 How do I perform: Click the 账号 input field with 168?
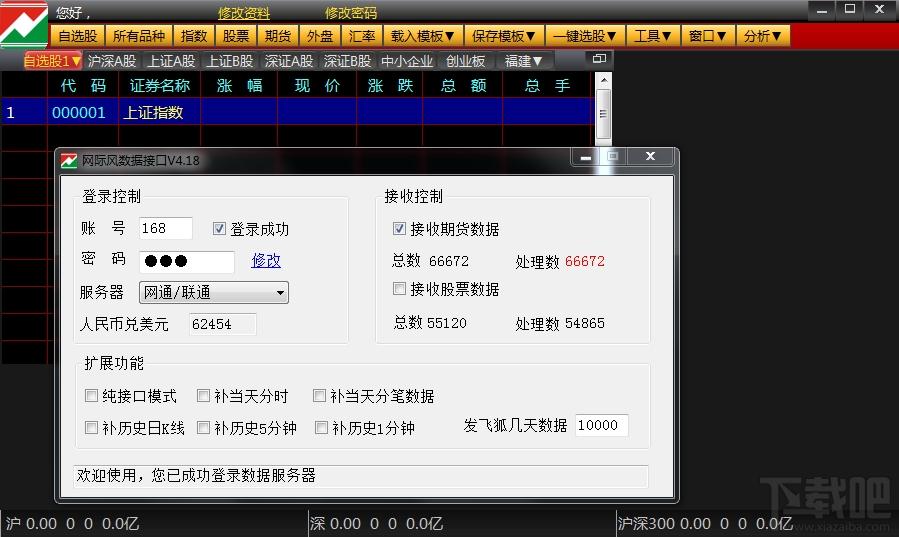[x=166, y=229]
